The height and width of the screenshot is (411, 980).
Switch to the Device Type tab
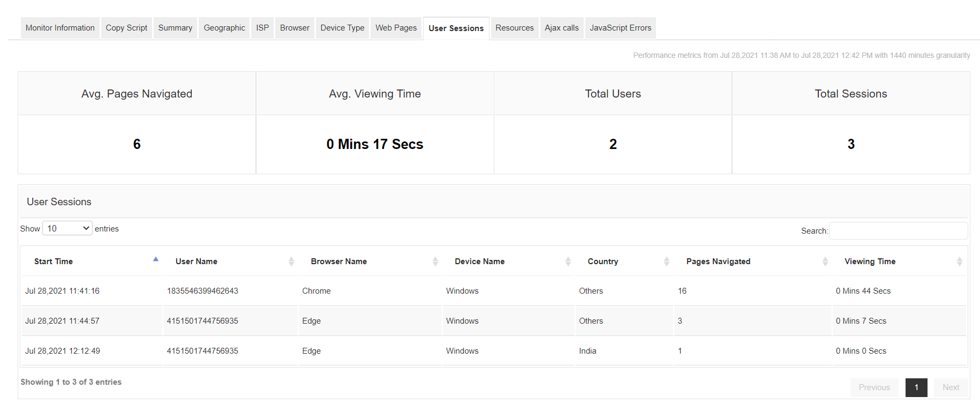click(x=342, y=28)
